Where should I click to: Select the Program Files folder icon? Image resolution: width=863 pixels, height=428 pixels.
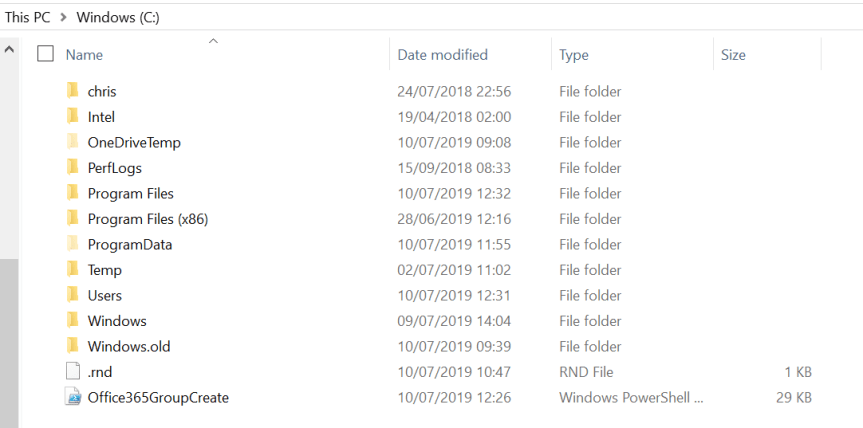pos(72,193)
